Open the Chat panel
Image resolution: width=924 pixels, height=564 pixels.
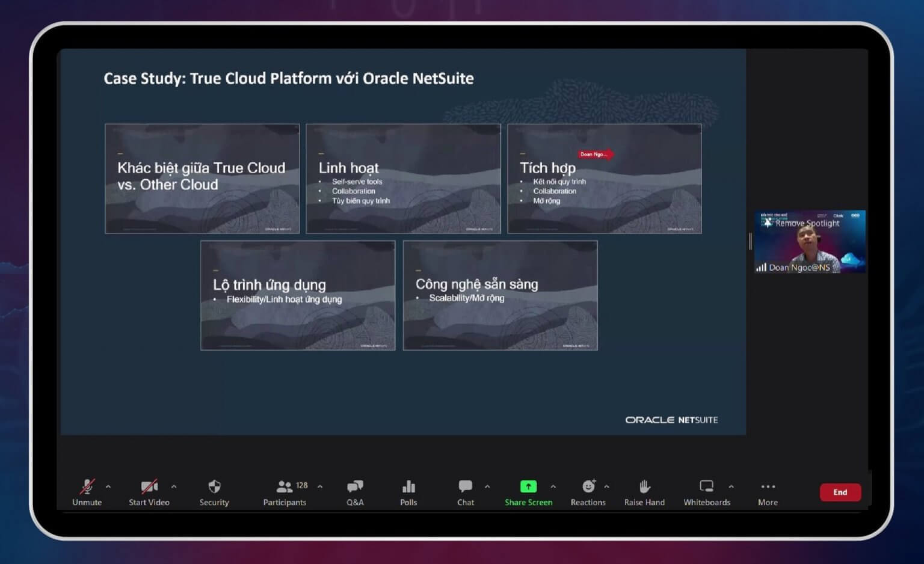(466, 492)
